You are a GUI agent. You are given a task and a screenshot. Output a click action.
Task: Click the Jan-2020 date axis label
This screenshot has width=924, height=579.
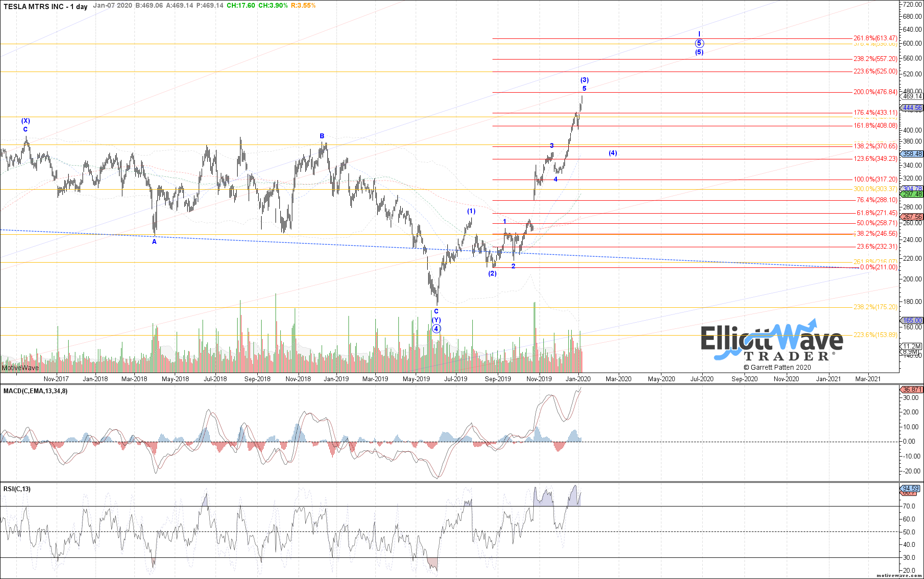pyautogui.click(x=578, y=379)
